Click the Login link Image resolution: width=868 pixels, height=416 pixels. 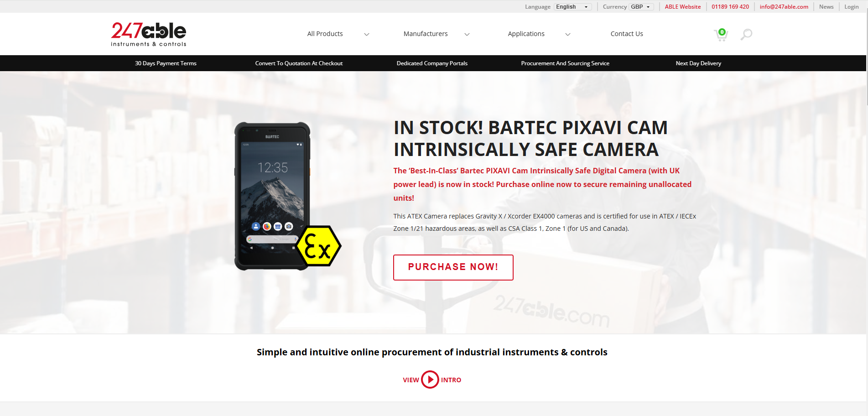(851, 7)
